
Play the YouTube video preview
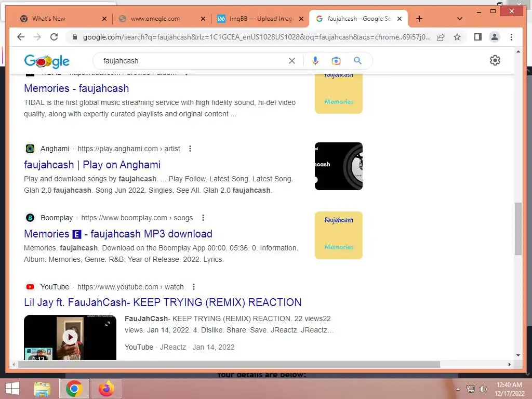(x=70, y=337)
